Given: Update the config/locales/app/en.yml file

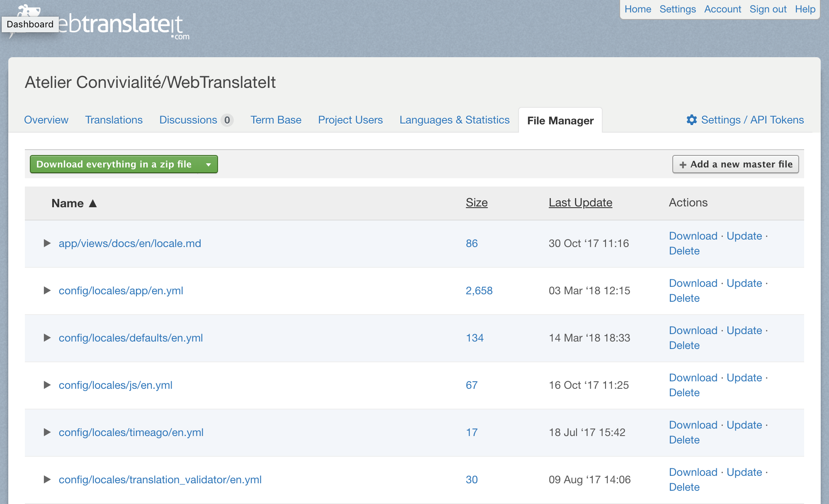Looking at the screenshot, I should 744,283.
